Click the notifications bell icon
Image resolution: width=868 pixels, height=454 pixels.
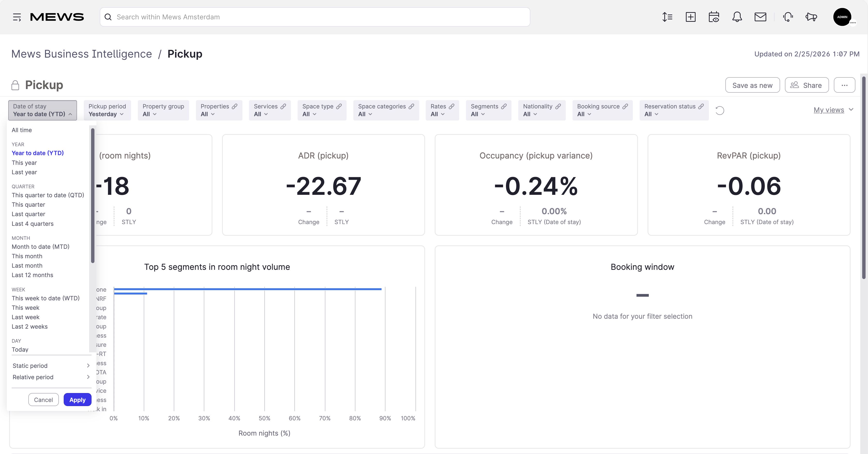click(x=737, y=17)
